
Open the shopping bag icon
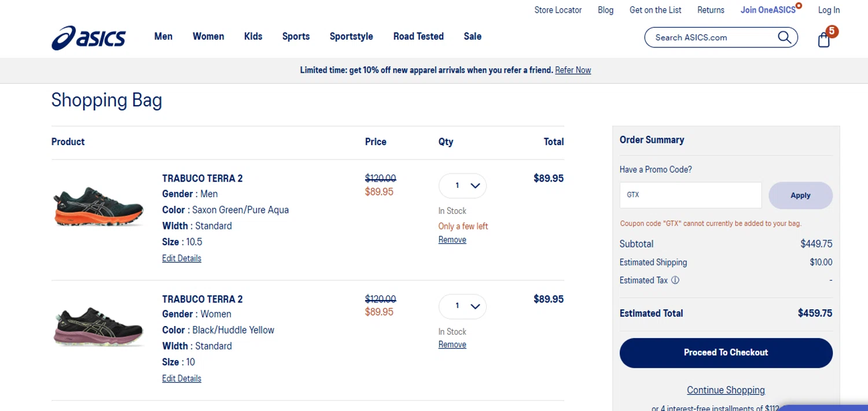click(x=824, y=39)
